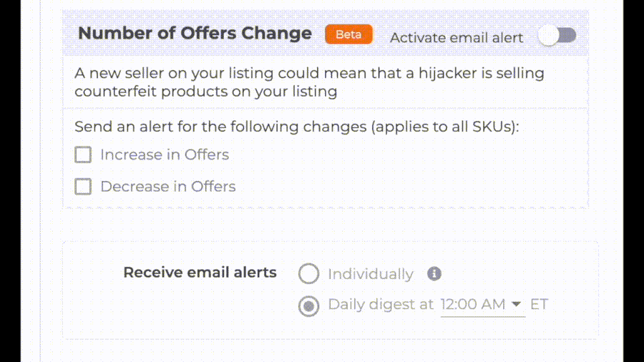The image size is (644, 362).
Task: Click the Number of Offers Change heading
Action: pyautogui.click(x=194, y=33)
